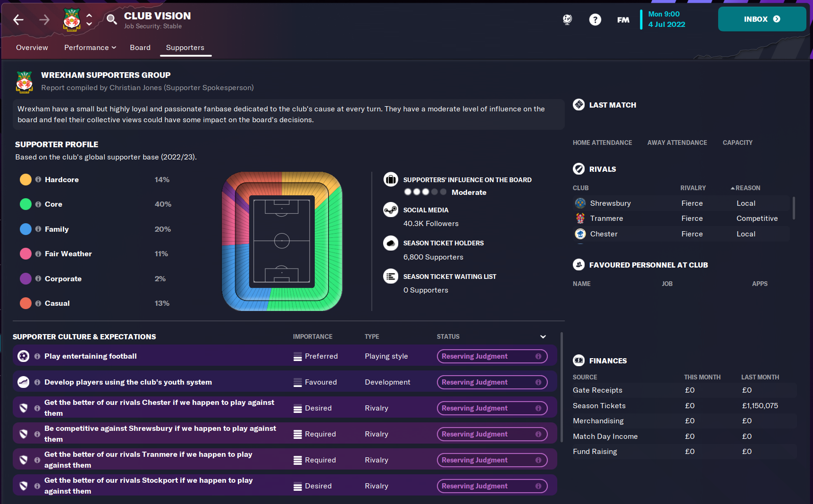This screenshot has height=504, width=813.
Task: Click the search magnifier icon
Action: pos(111,19)
